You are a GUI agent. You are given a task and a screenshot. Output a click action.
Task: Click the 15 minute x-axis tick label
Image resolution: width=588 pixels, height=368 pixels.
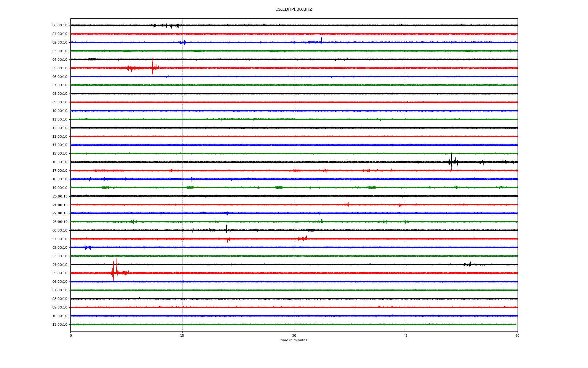(182, 335)
